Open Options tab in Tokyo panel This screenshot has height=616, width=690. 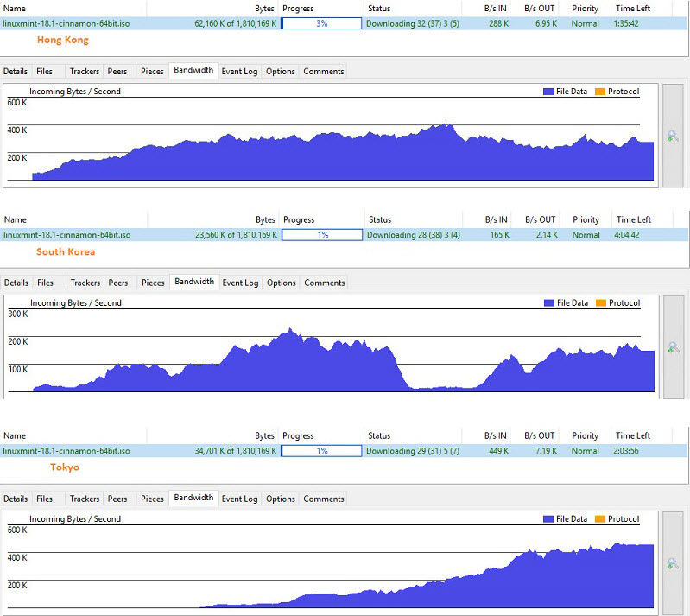pos(281,499)
